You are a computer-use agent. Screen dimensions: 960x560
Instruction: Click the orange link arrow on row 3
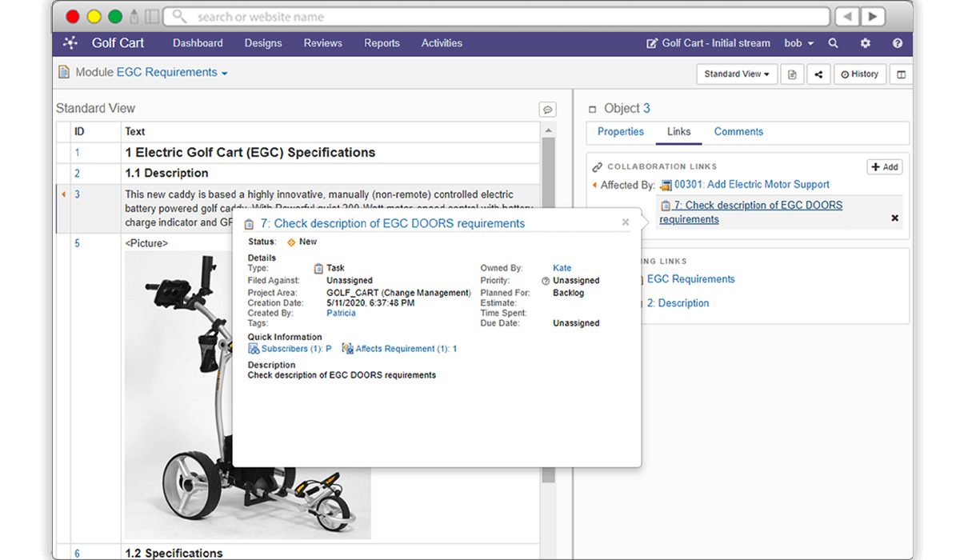pos(63,194)
